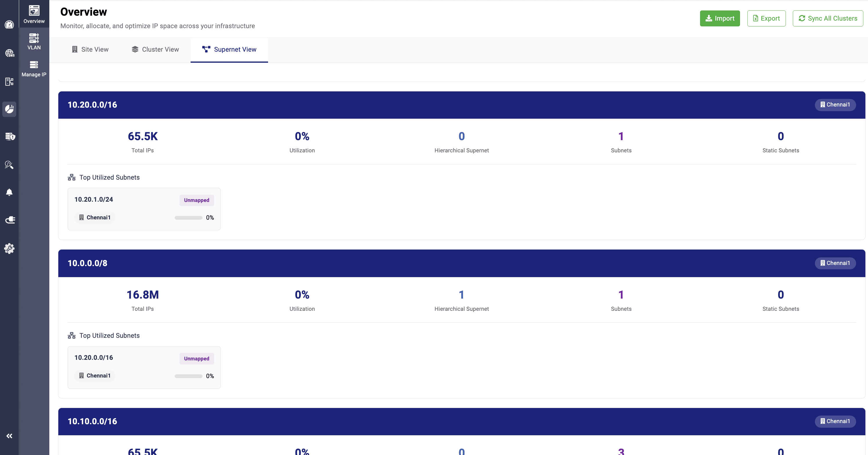Click the 10.20.1.0/24 subnet utilization bar
The height and width of the screenshot is (455, 868).
pyautogui.click(x=188, y=218)
